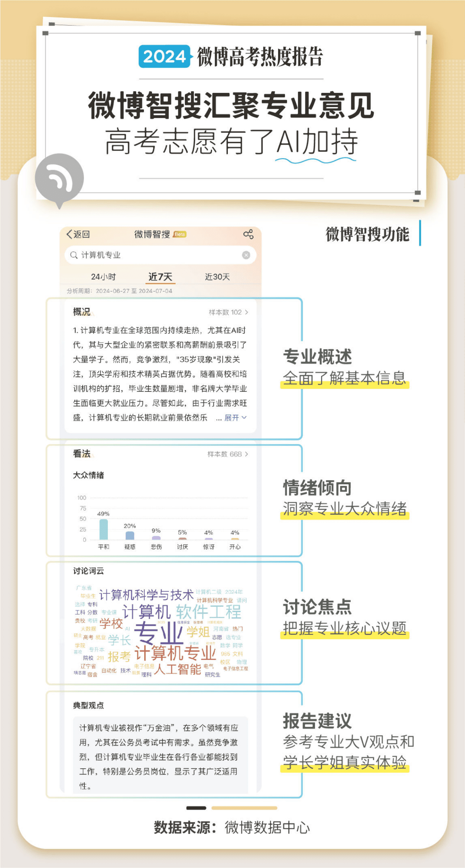Click the 数据来源 footer text
Image resolution: width=465 pixels, height=868 pixels.
coord(232,827)
